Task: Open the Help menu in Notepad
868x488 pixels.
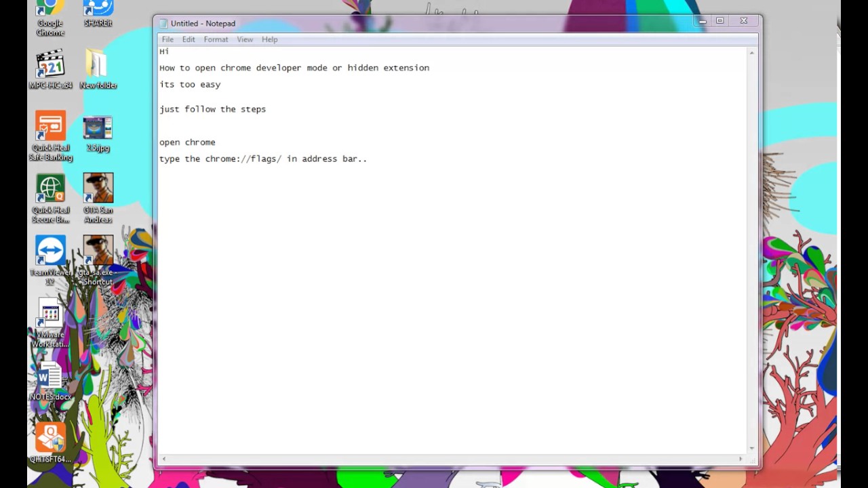Action: 269,39
